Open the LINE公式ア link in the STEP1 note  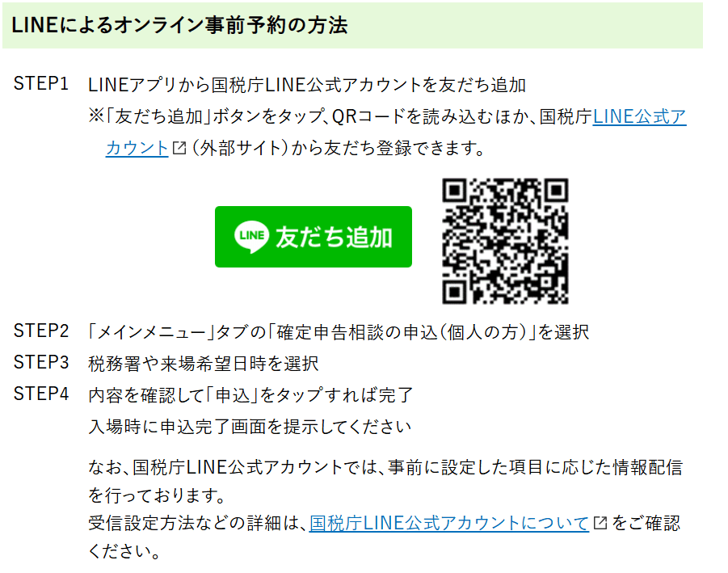pos(639,116)
